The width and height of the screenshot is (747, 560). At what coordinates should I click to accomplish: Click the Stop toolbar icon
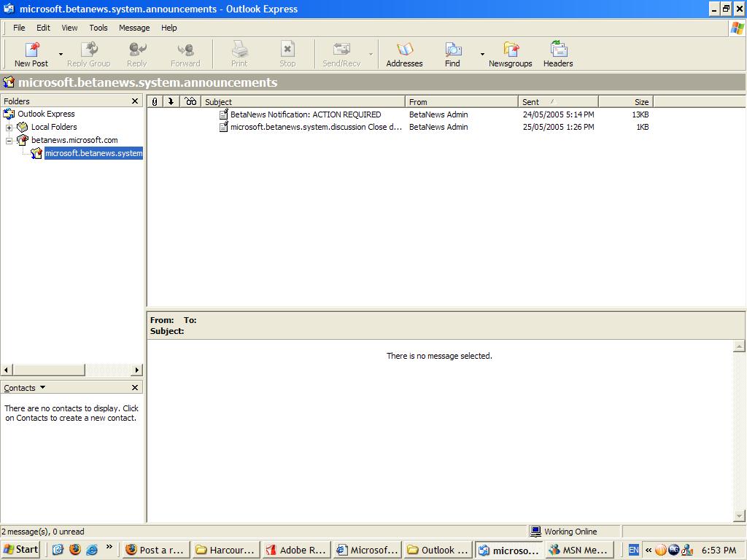287,54
